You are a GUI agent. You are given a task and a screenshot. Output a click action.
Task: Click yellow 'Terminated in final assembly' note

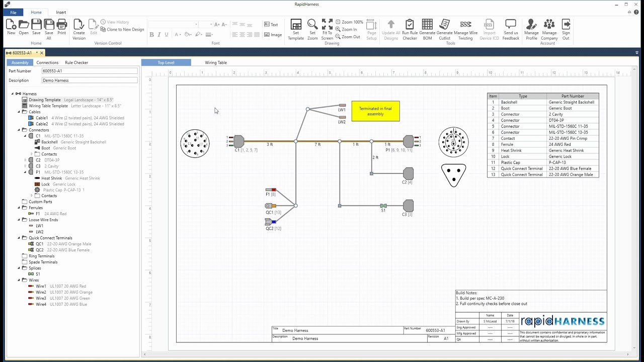[375, 111]
